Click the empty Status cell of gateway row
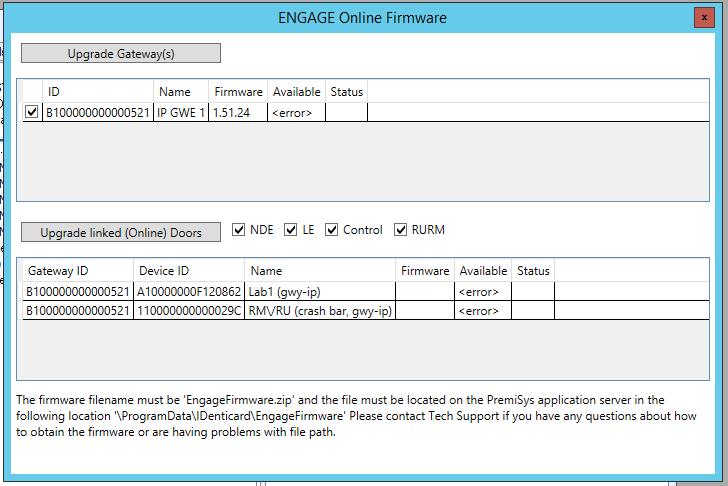Screen dimensions: 728x486 click(x=346, y=112)
